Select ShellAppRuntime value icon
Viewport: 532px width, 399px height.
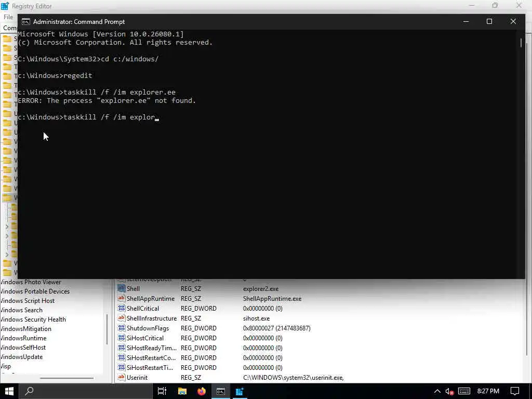click(122, 299)
